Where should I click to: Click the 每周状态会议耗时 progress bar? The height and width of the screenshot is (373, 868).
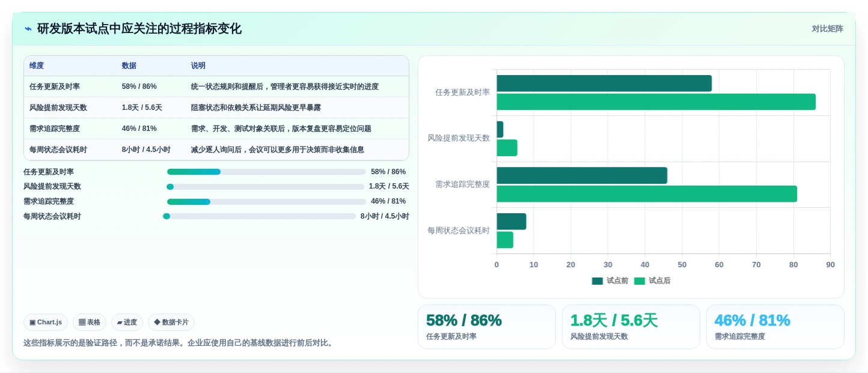coord(260,216)
